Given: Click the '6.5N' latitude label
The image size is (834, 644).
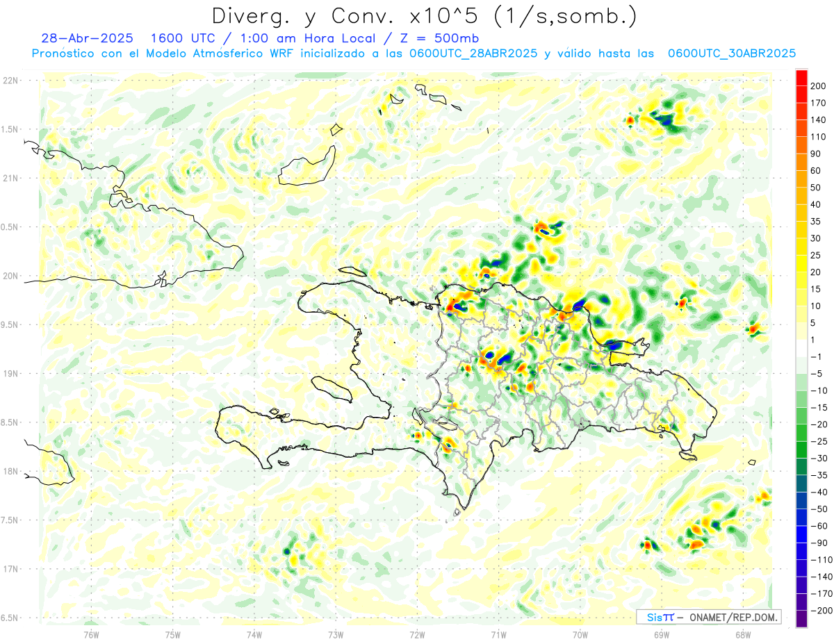Looking at the screenshot, I should pos(10,618).
